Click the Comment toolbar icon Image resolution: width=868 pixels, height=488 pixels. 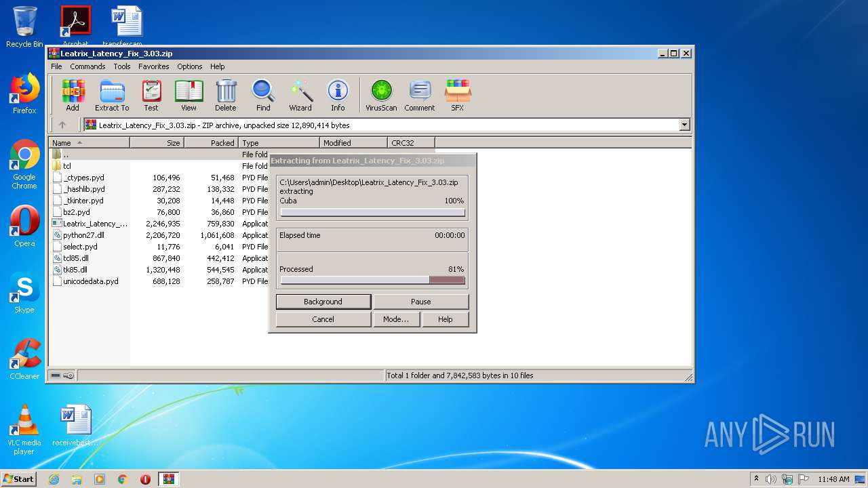(420, 95)
